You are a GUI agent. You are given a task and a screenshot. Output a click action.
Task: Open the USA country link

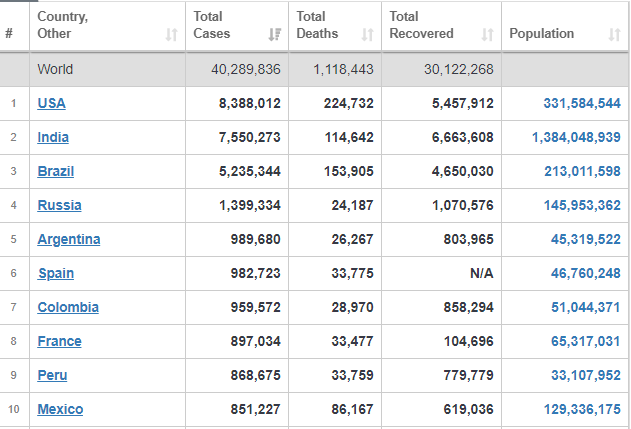[x=52, y=103]
